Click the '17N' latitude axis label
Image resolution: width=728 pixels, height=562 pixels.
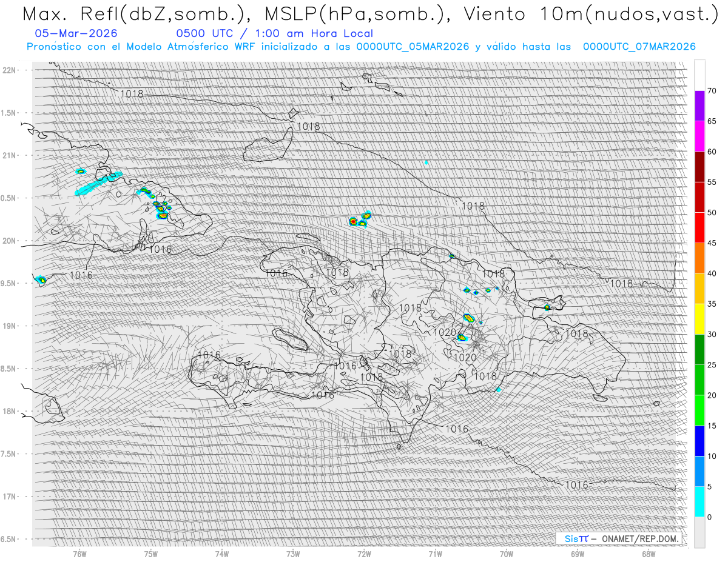[10, 497]
